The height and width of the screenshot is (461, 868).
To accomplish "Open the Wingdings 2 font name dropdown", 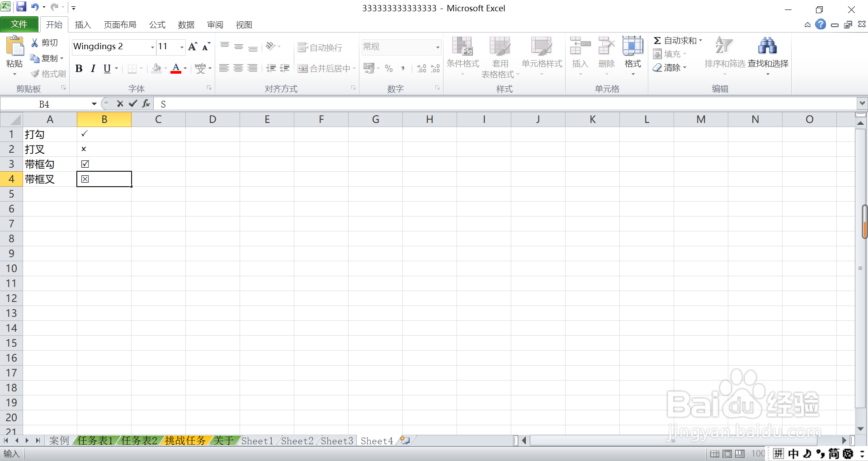I will tap(152, 47).
